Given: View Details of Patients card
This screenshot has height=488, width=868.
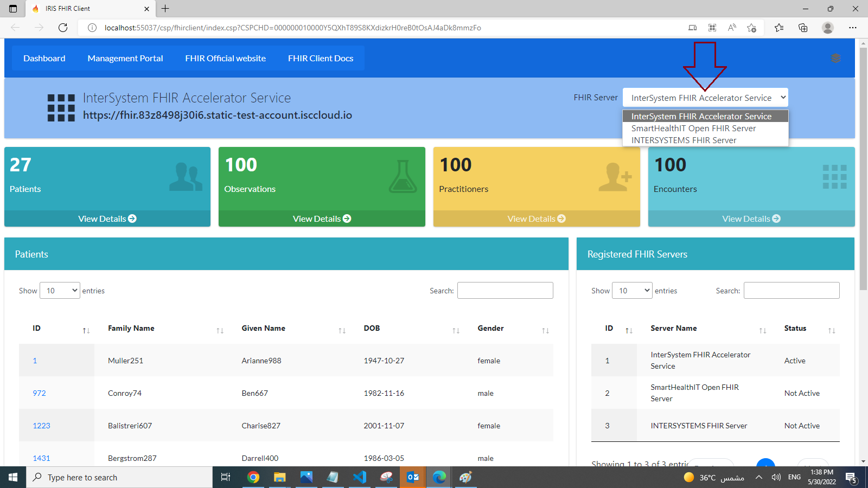Looking at the screenshot, I should pyautogui.click(x=107, y=219).
